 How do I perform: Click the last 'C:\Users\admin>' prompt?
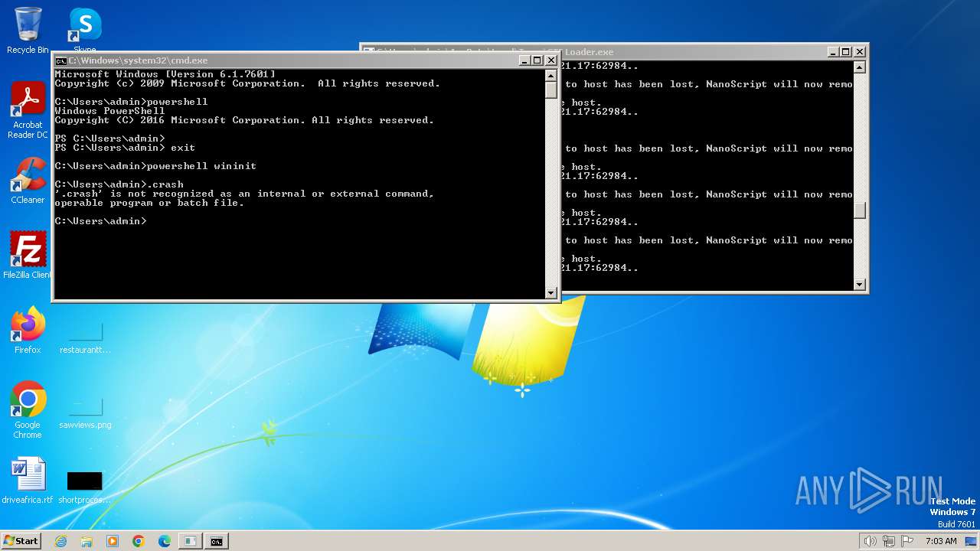100,221
